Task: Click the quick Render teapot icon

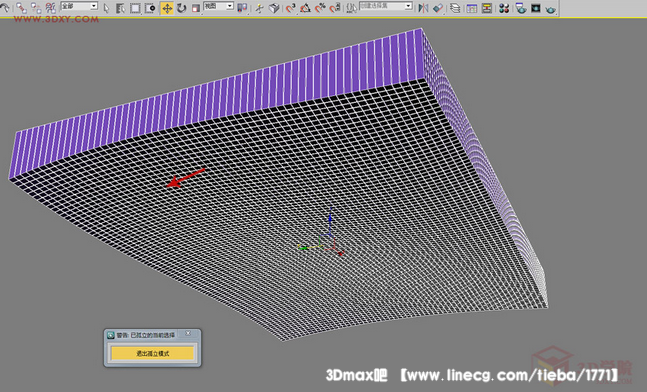Action: tap(550, 8)
